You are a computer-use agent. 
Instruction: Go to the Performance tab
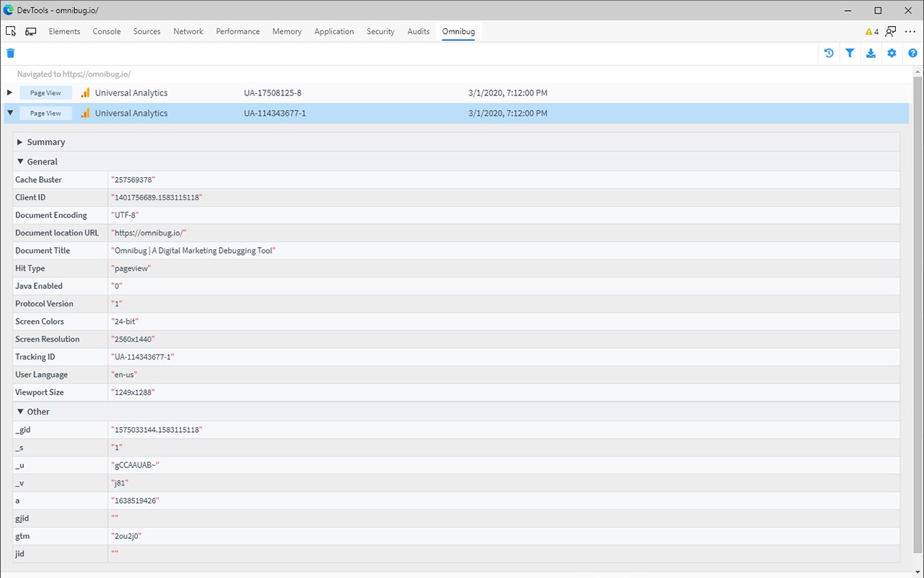pos(237,32)
